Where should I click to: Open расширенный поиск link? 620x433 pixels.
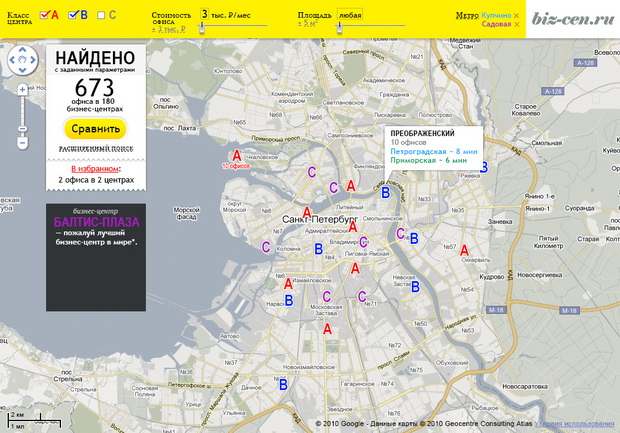point(96,149)
